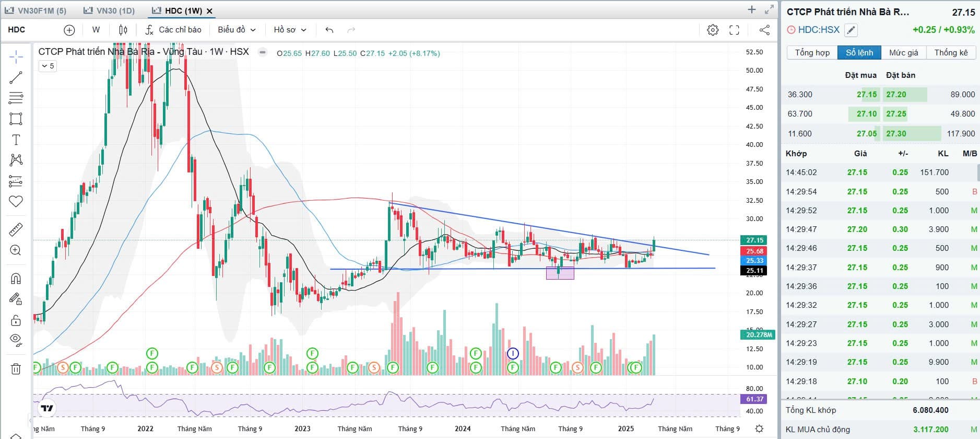Toggle stay-in-drawing-mode pencil lock
Viewport: 980px width, 439px height.
tap(16, 299)
